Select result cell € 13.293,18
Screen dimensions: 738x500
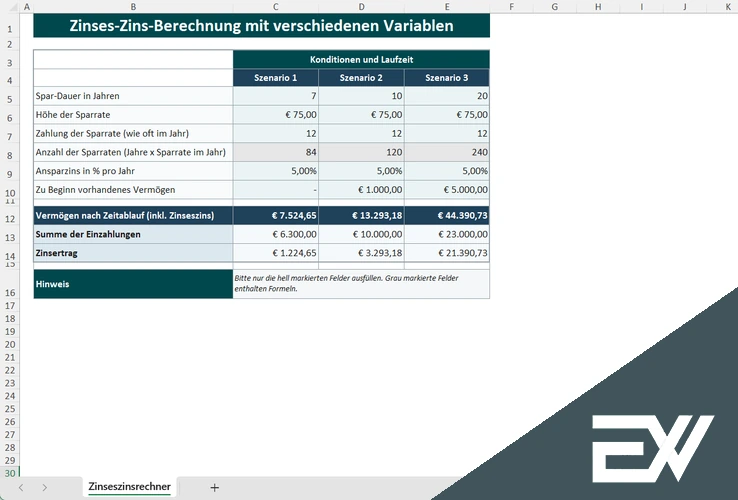[x=361, y=216]
